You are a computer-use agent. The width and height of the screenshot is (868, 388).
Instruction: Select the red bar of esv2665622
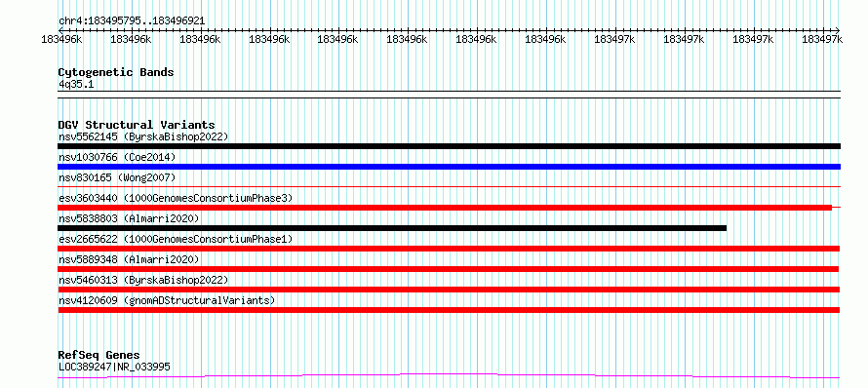click(x=449, y=249)
